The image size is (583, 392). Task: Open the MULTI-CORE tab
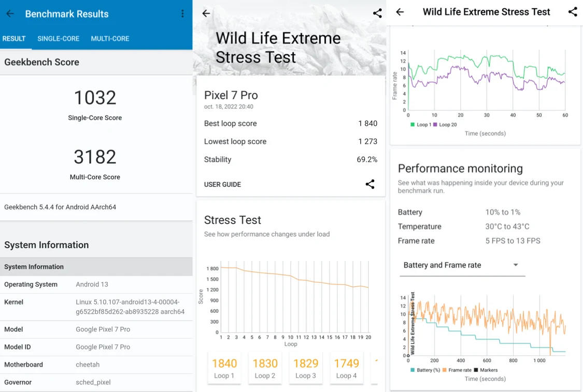coord(110,39)
